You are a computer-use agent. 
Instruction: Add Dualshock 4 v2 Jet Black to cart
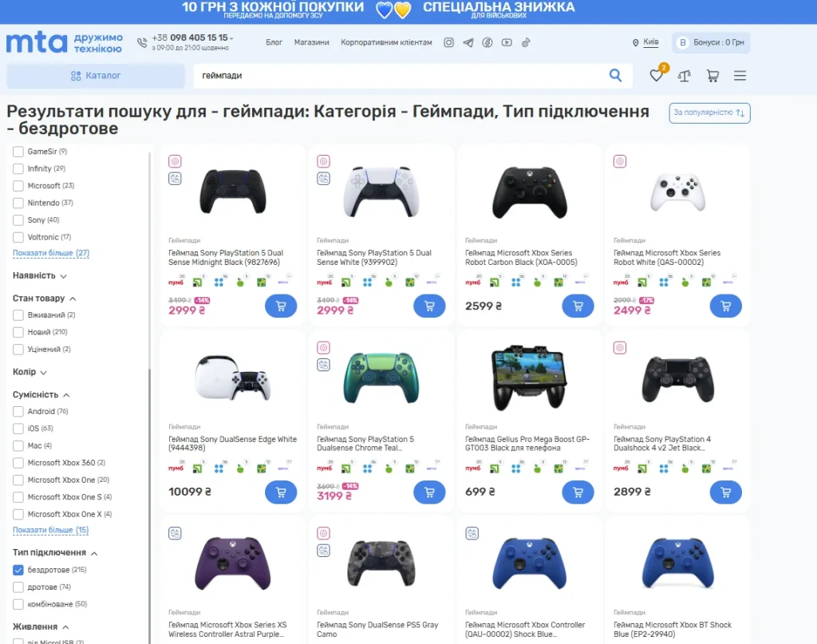pyautogui.click(x=726, y=492)
